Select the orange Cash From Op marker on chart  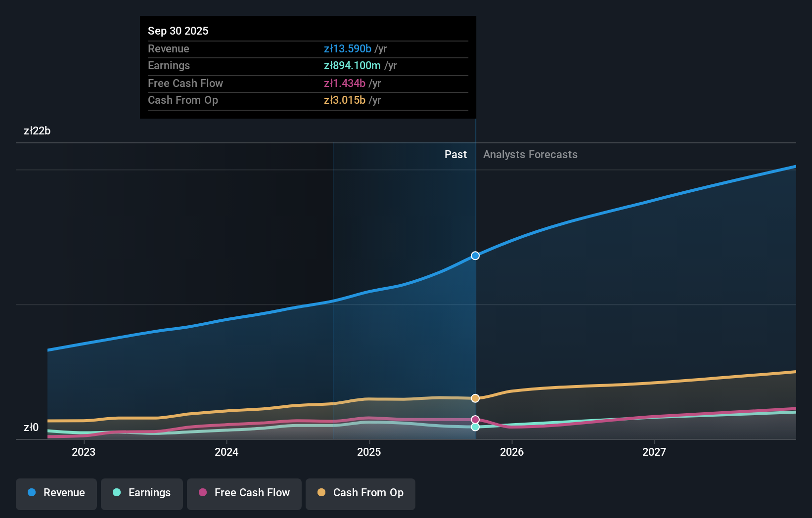pyautogui.click(x=475, y=397)
